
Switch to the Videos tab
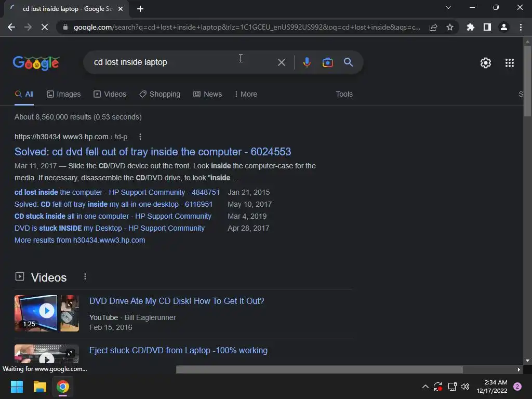click(110, 95)
